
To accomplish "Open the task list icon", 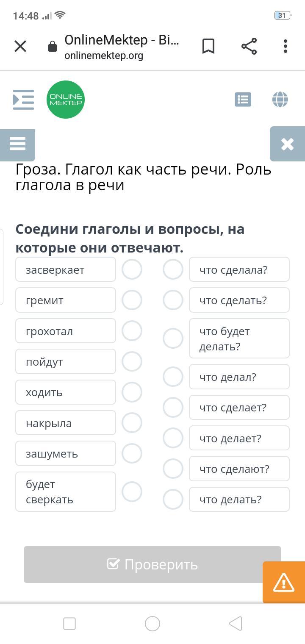I will coord(243,100).
